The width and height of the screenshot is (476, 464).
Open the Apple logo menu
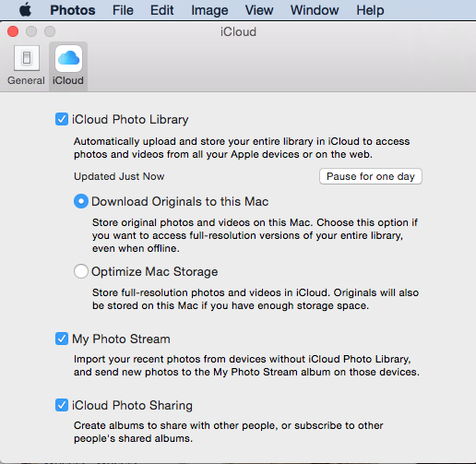coord(26,10)
